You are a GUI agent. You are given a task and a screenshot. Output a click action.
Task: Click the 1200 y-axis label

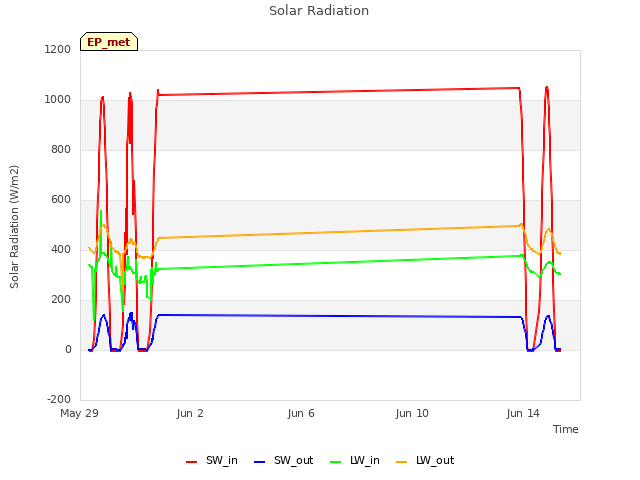58,49
